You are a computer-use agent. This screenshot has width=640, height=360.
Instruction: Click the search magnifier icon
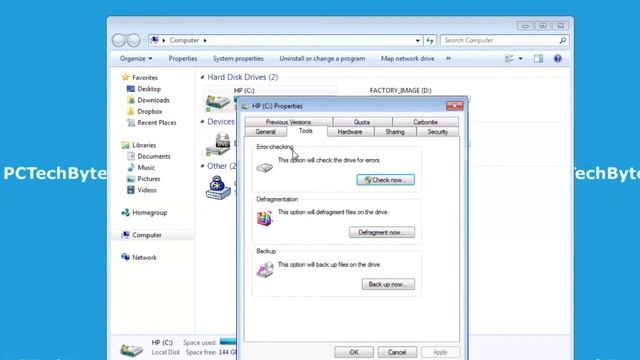[x=562, y=40]
